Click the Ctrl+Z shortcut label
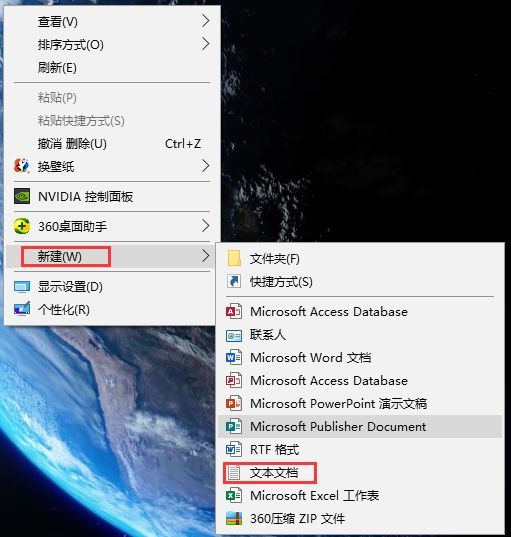 pyautogui.click(x=183, y=143)
